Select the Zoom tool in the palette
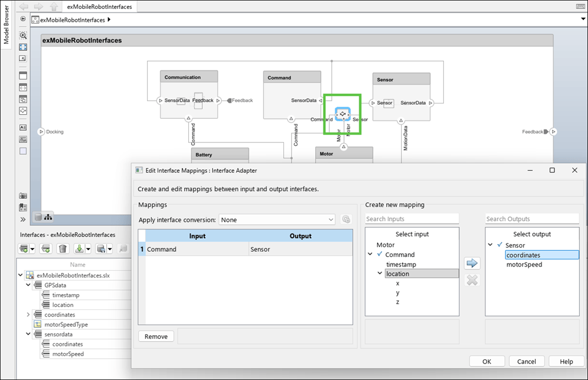 tap(23, 35)
